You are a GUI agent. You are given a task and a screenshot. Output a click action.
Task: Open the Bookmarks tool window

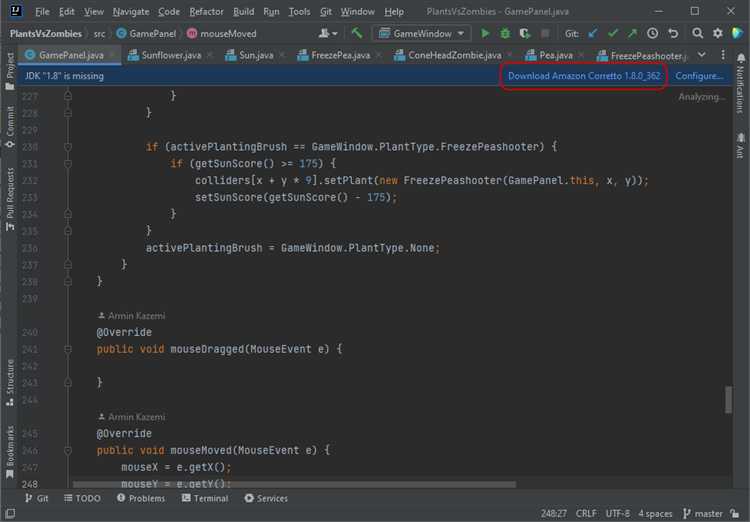(x=10, y=452)
